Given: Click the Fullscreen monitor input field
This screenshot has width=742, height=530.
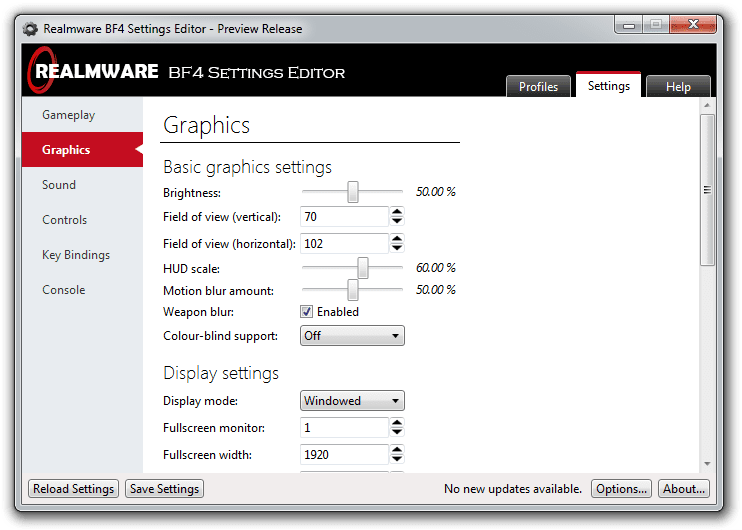Looking at the screenshot, I should 344,428.
